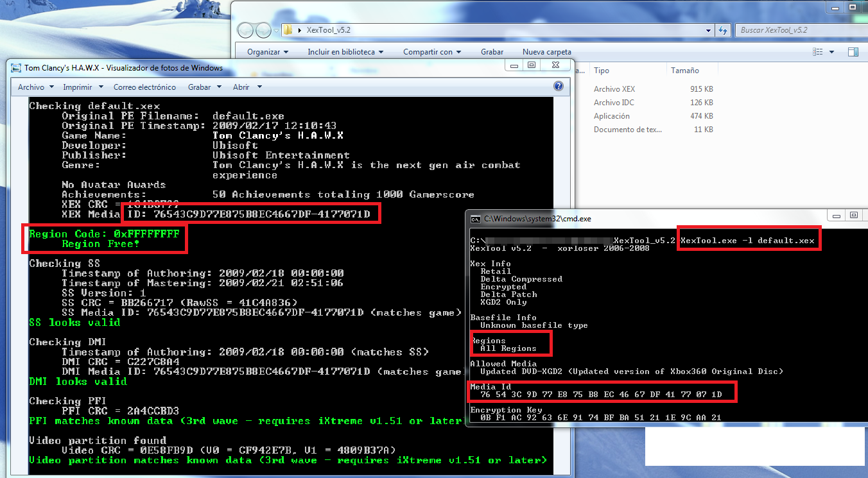Click the Photo Viewer title bar icon
The image size is (868, 478).
16,67
